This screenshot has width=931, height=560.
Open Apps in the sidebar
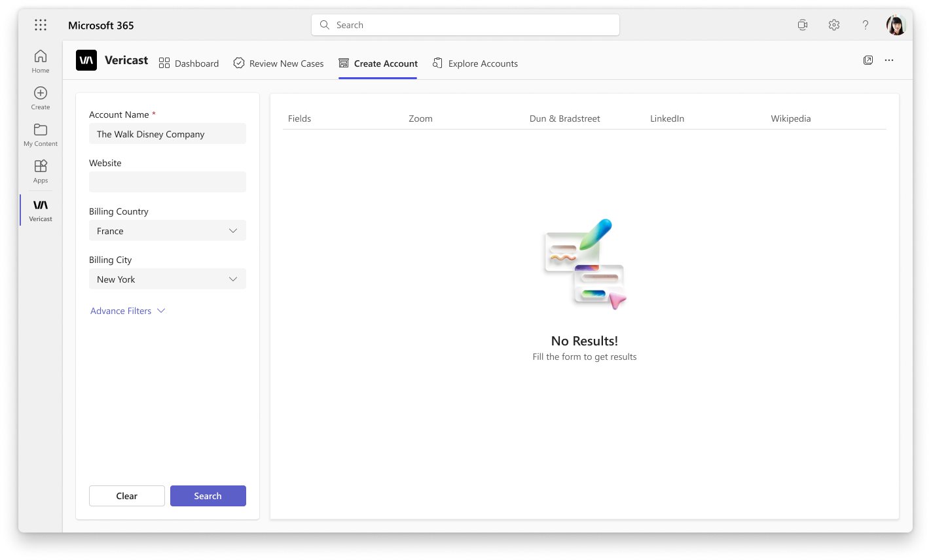pyautogui.click(x=41, y=171)
